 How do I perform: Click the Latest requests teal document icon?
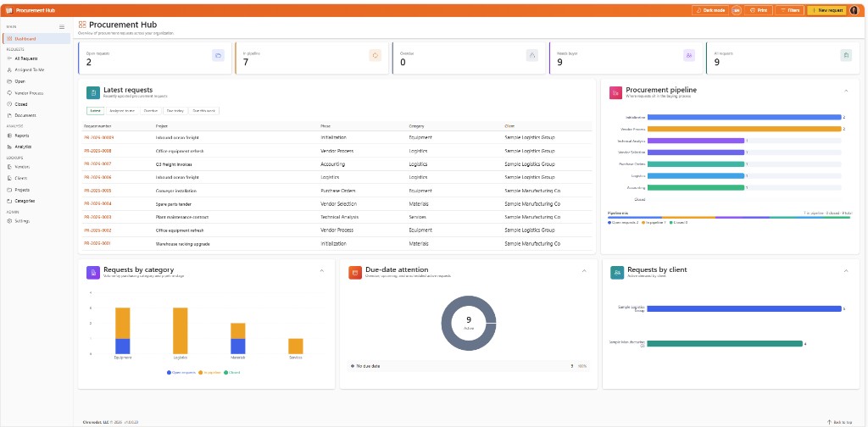click(x=92, y=92)
